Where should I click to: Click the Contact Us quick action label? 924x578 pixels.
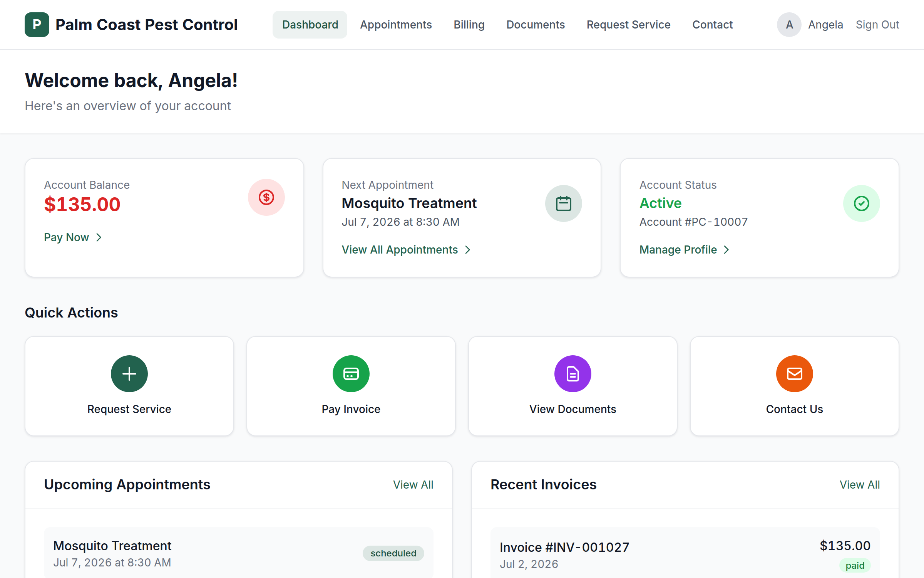(795, 409)
